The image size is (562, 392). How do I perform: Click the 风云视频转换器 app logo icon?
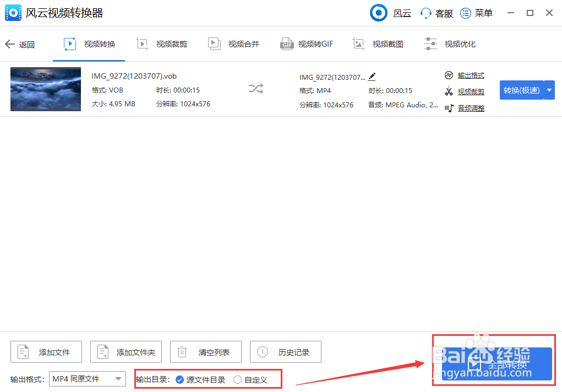click(x=13, y=13)
